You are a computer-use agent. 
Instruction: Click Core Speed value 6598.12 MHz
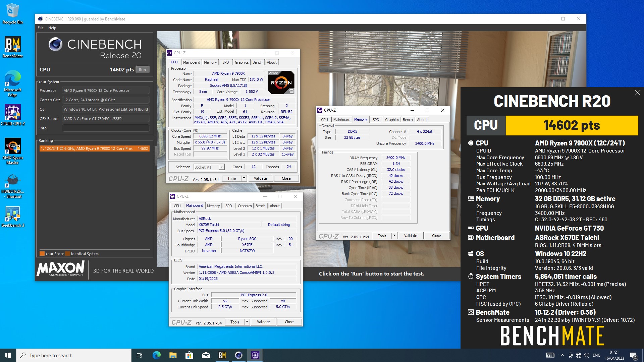(210, 136)
